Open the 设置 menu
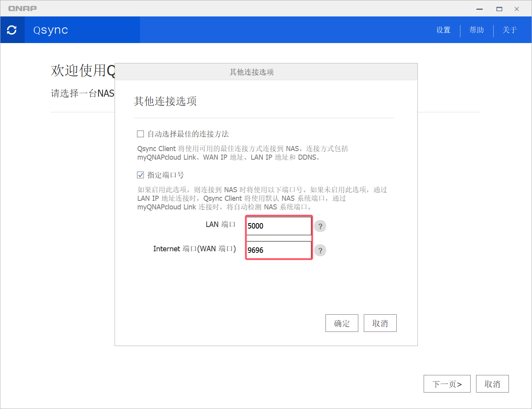532x409 pixels. coord(443,30)
